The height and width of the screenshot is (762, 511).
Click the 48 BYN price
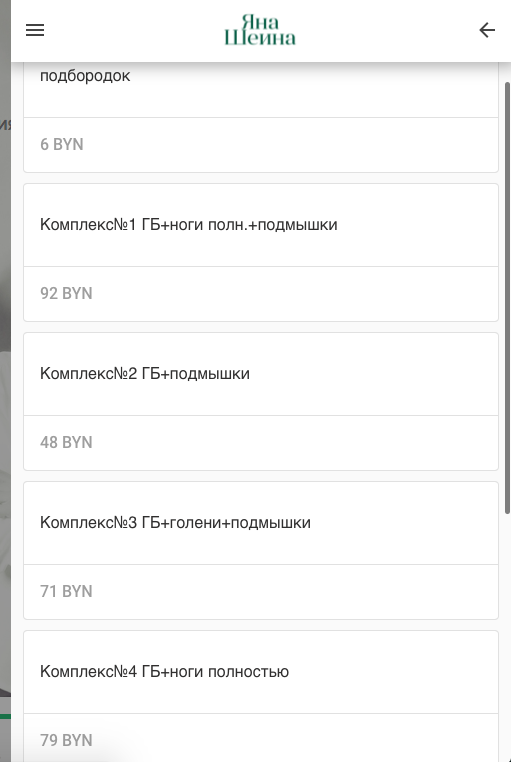tap(66, 442)
